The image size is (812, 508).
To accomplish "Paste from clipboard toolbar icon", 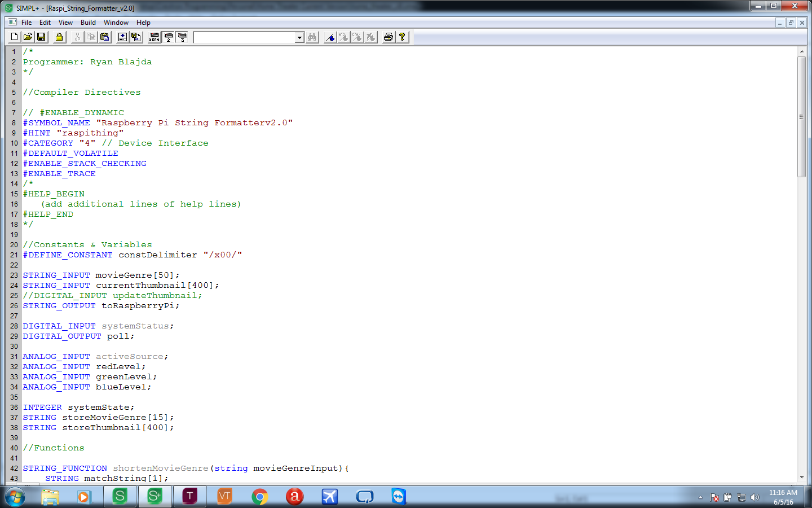I will 104,37.
